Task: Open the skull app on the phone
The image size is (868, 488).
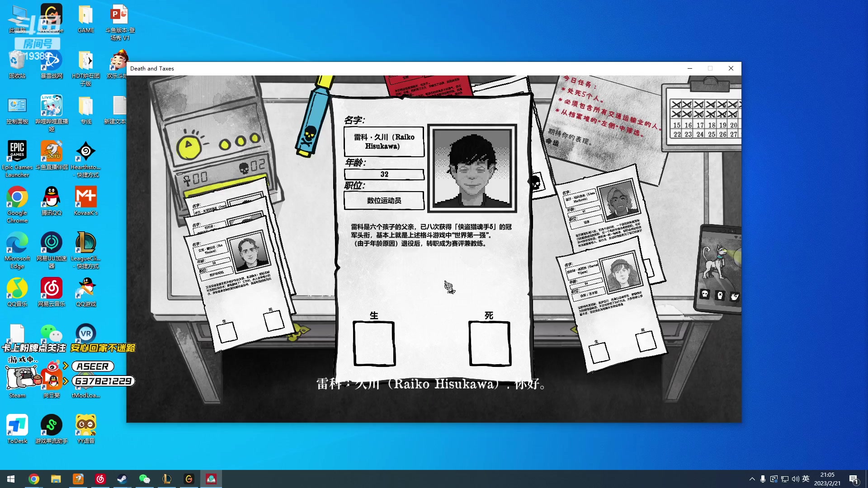Action: [x=705, y=294]
